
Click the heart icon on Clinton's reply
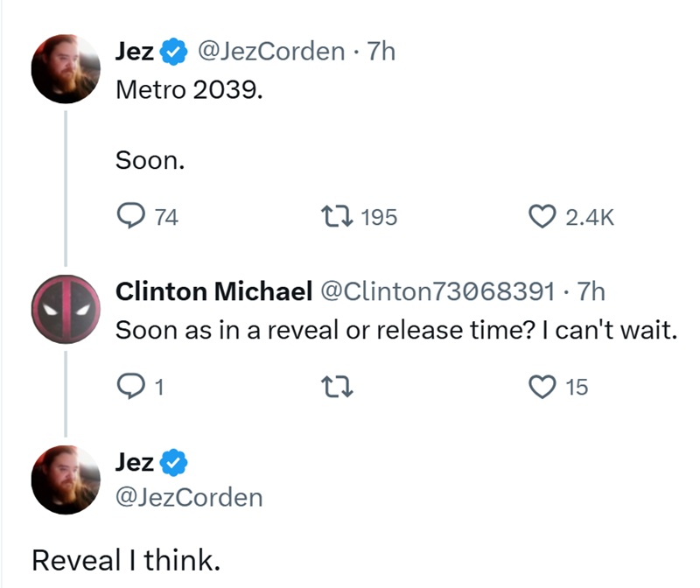coord(542,388)
